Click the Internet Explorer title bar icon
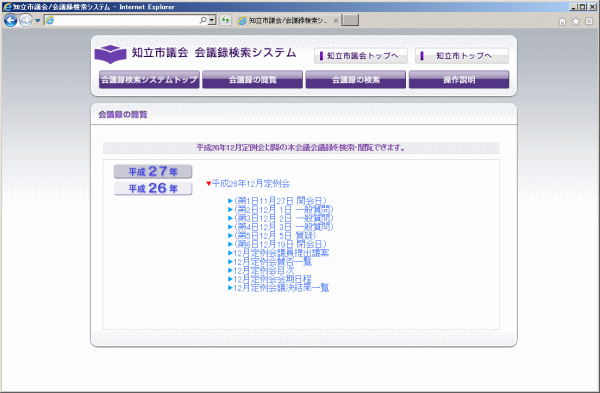The image size is (600, 393). 7,7
